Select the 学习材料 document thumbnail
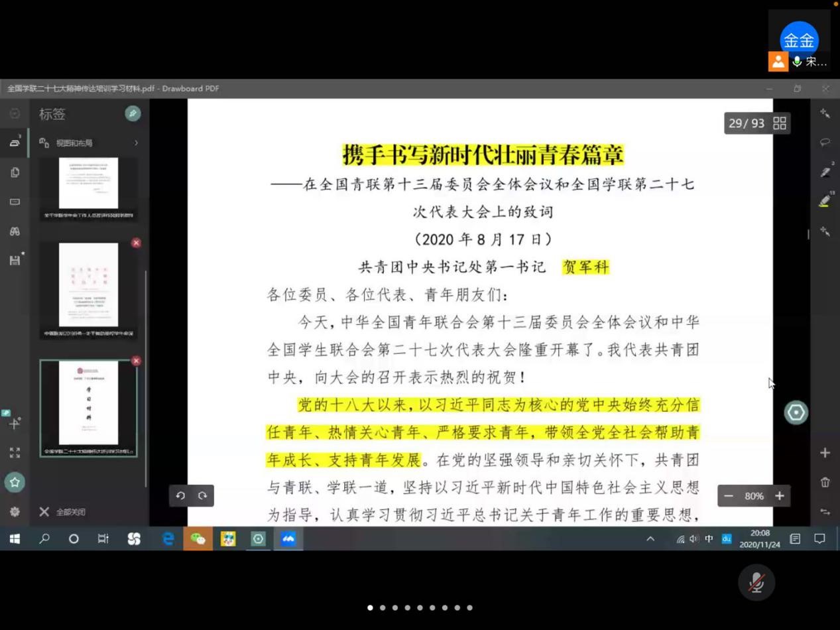 pyautogui.click(x=88, y=408)
